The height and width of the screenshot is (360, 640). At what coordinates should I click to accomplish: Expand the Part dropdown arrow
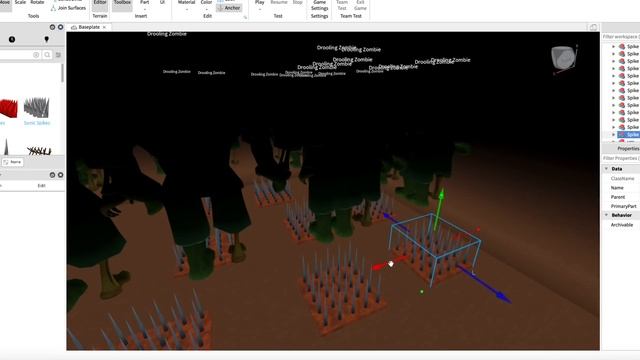[144, 9]
